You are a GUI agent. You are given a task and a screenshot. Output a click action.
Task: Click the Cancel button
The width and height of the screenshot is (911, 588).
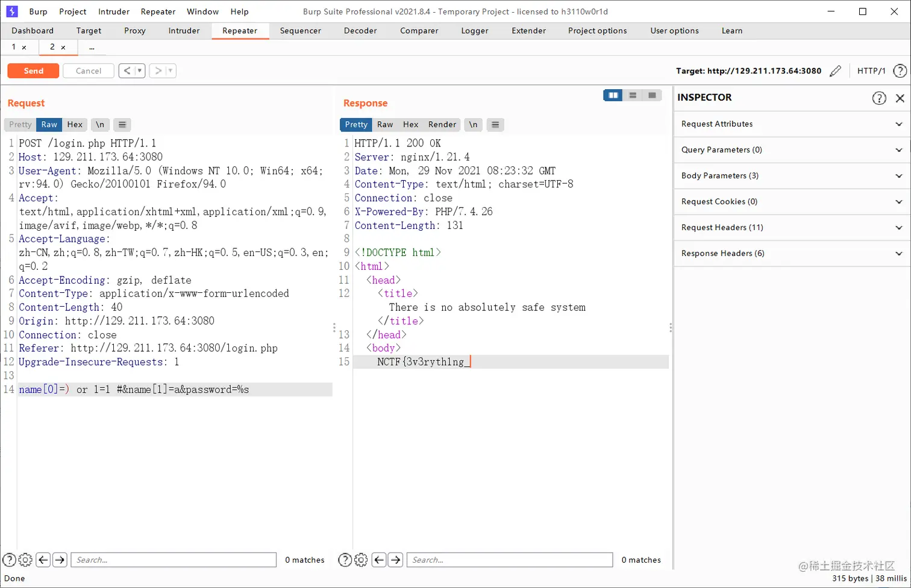(x=89, y=71)
